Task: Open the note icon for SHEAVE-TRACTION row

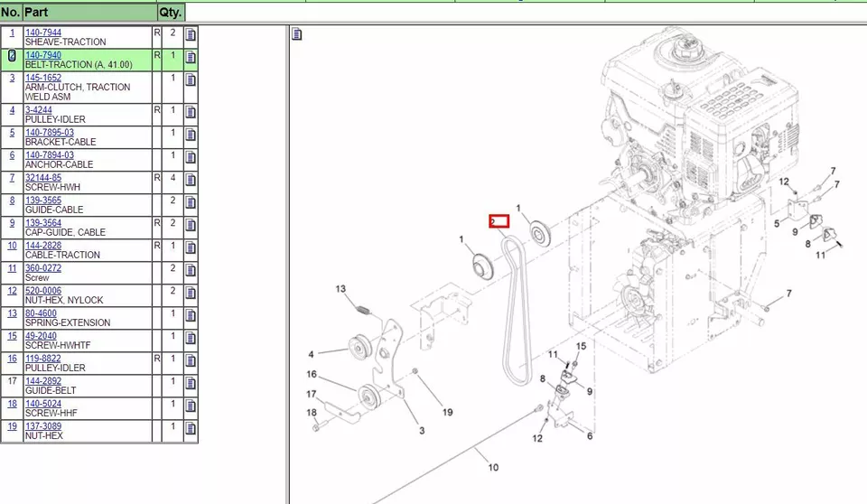Action: pyautogui.click(x=191, y=35)
